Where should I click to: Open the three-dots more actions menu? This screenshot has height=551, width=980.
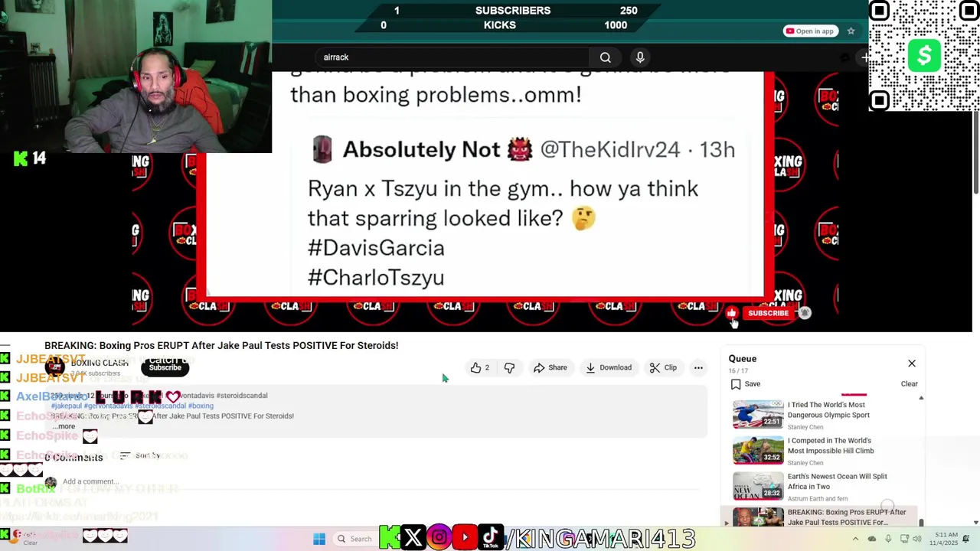click(698, 368)
